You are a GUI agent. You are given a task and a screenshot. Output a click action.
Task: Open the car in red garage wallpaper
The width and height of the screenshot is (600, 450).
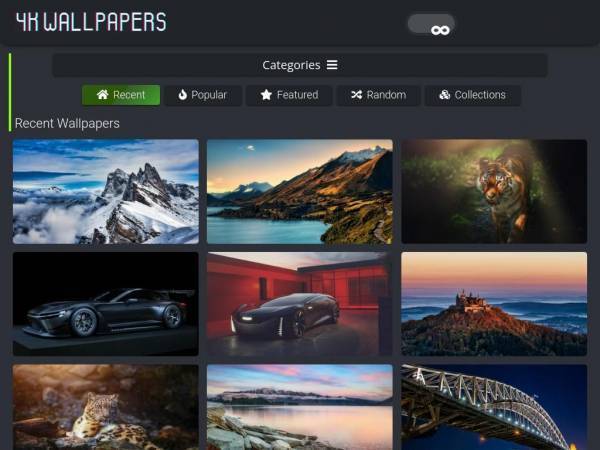click(300, 304)
